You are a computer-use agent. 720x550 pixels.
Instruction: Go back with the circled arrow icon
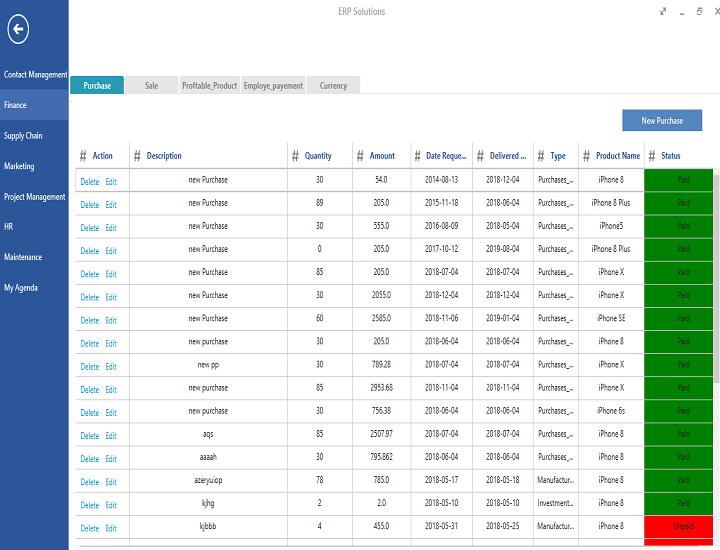click(x=18, y=29)
